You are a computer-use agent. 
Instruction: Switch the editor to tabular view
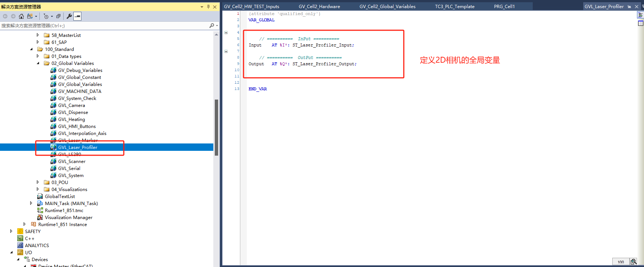click(x=640, y=23)
